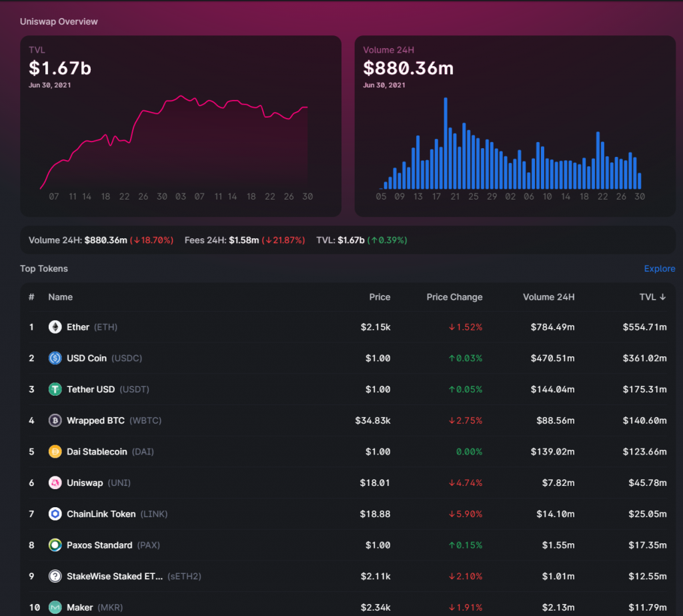This screenshot has height=616, width=683.
Task: Open the ChainLink Token (LINK) row
Action: (348, 513)
